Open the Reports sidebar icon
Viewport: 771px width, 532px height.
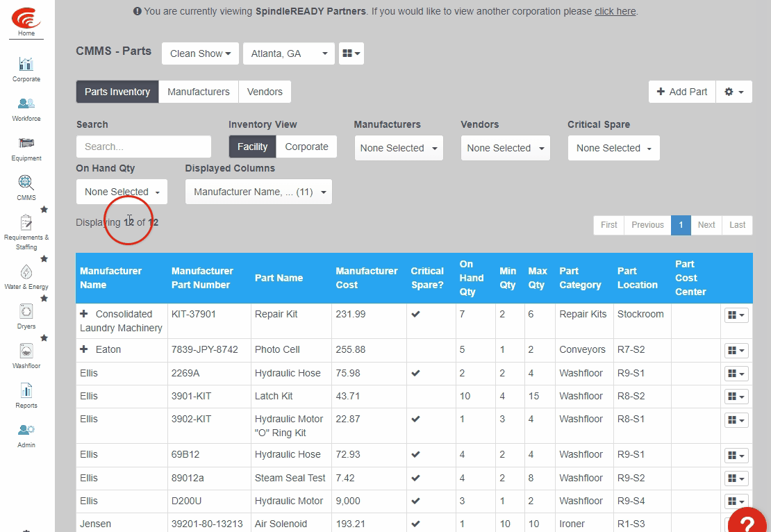(26, 390)
